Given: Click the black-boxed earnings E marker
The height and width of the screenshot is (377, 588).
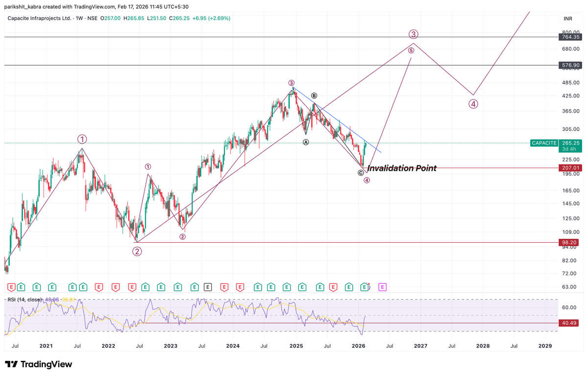Looking at the screenshot, I should (208, 287).
